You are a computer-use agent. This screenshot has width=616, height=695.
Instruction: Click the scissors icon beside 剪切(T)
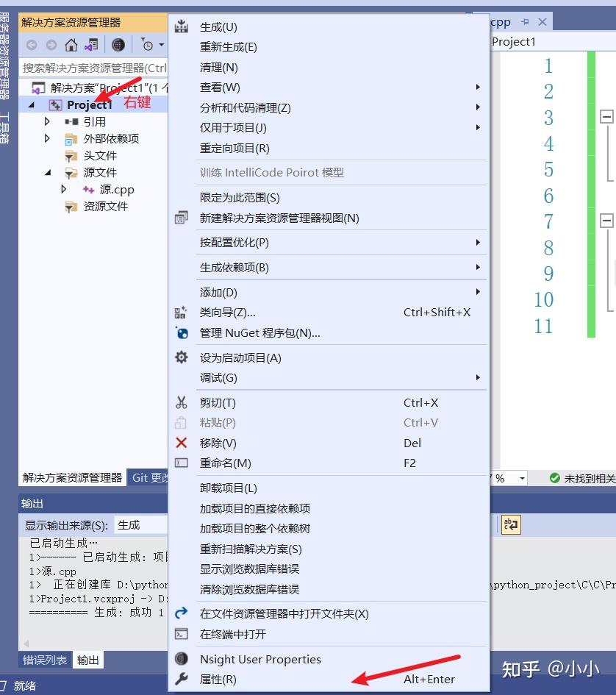(x=182, y=402)
